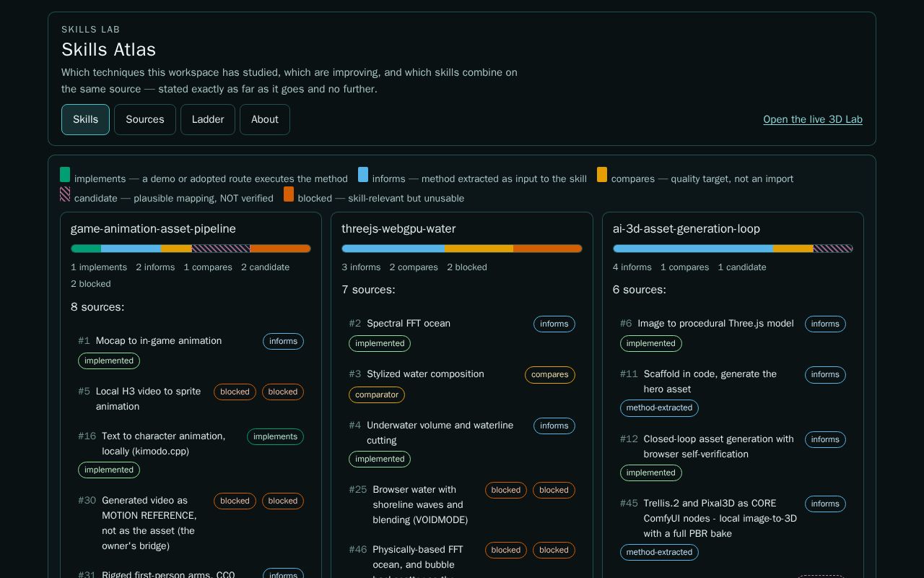Go to the About tab
Image resolution: width=924 pixels, height=578 pixels.
[x=265, y=119]
